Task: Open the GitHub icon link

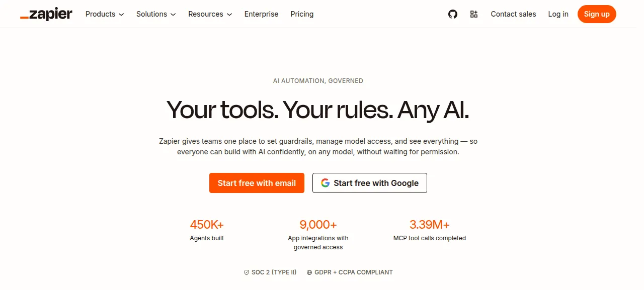Action: click(x=453, y=14)
